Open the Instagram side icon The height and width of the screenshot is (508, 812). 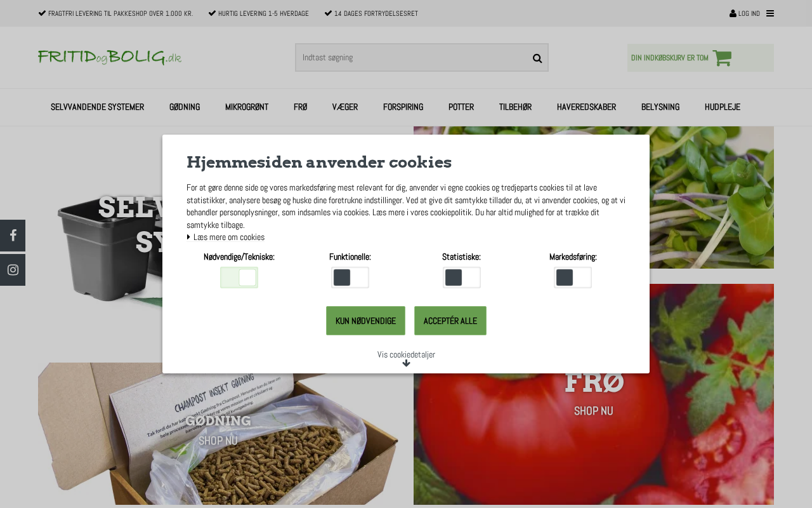coord(13,270)
